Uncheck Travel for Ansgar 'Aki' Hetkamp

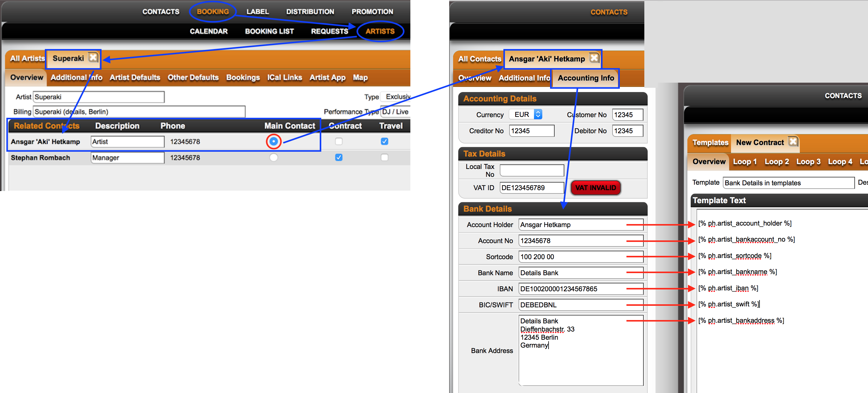click(x=385, y=141)
